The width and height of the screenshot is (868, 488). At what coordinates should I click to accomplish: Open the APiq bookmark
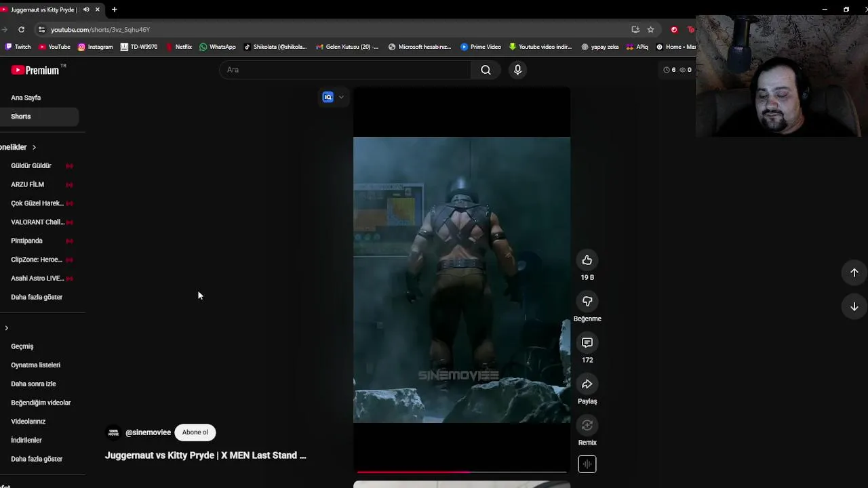click(637, 47)
